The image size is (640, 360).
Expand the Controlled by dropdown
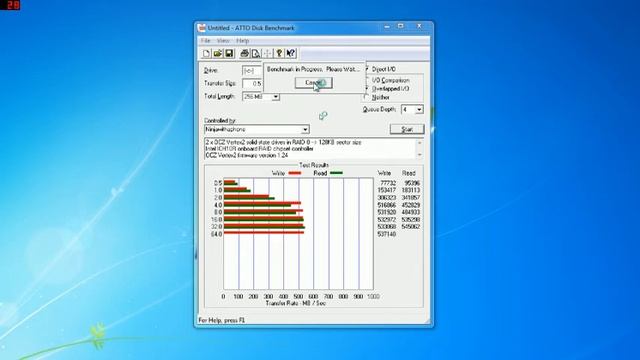pyautogui.click(x=305, y=129)
